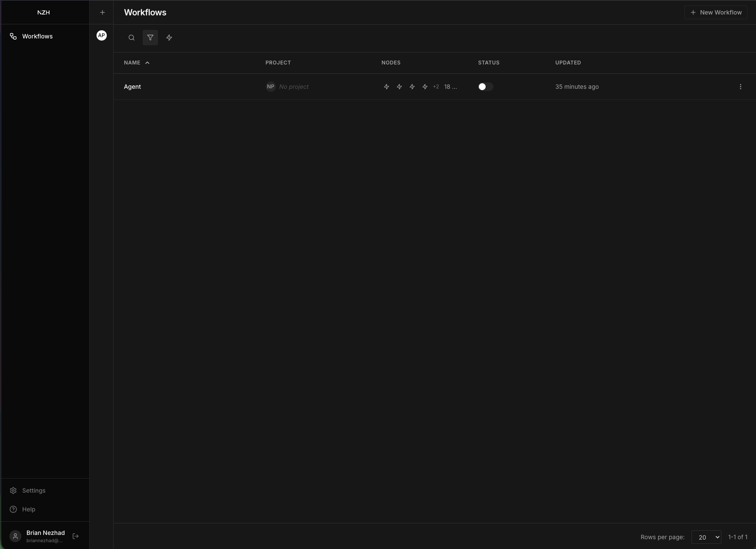The width and height of the screenshot is (756, 549).
Task: Click the plus icon to add a workspace item
Action: pyautogui.click(x=102, y=12)
